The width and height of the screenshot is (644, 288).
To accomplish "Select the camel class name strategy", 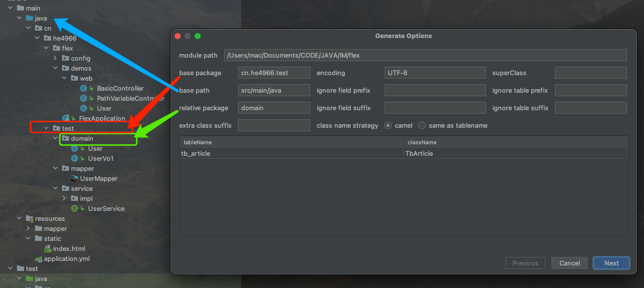I will point(388,125).
